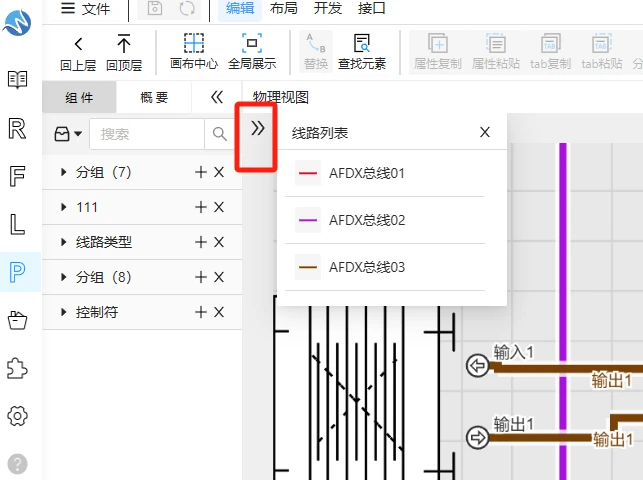Add item to 分组 (8)

coord(201,277)
